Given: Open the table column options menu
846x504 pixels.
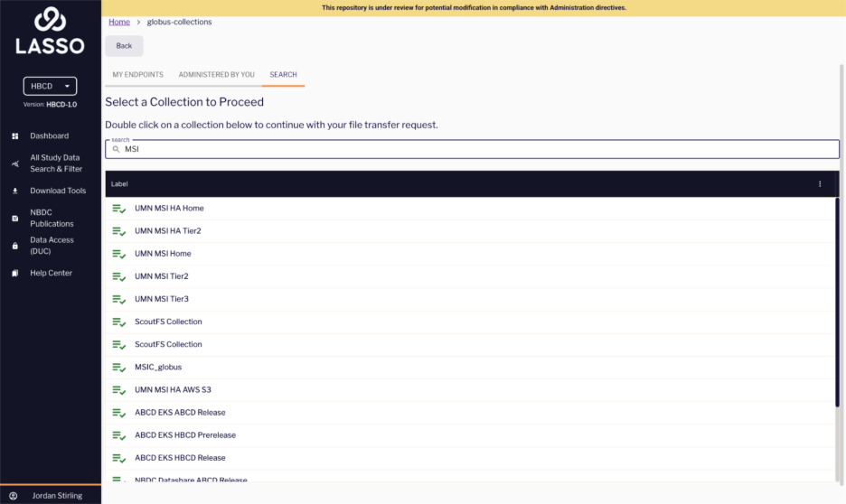Looking at the screenshot, I should coord(820,184).
